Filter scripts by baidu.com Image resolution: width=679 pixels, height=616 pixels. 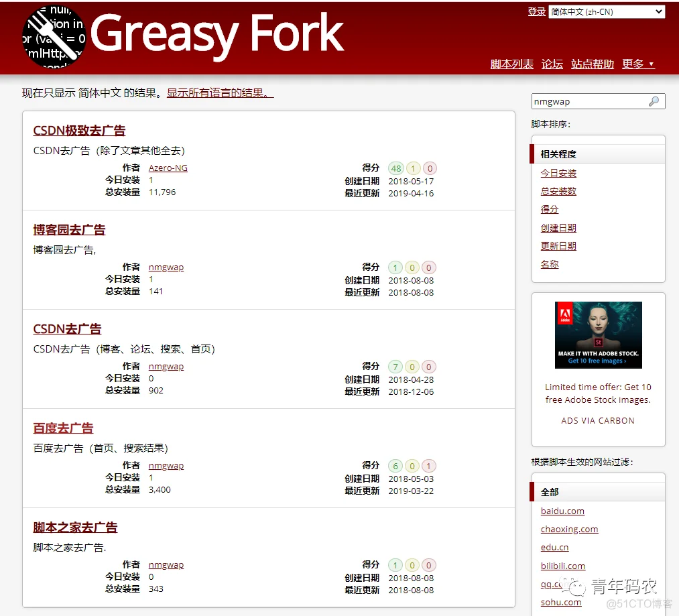tap(562, 511)
